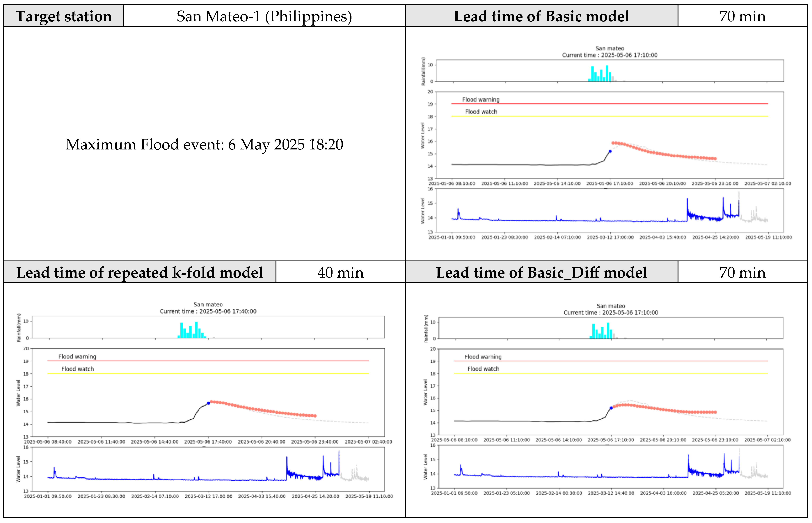Click blue current-time dot in Basic_Diff chart
This screenshot has width=812, height=523.
click(x=611, y=408)
